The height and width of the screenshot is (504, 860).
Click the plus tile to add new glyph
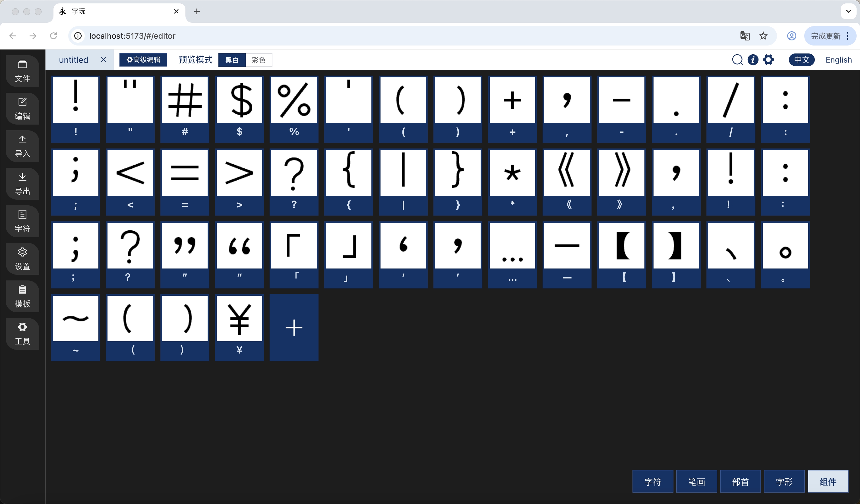click(x=293, y=328)
